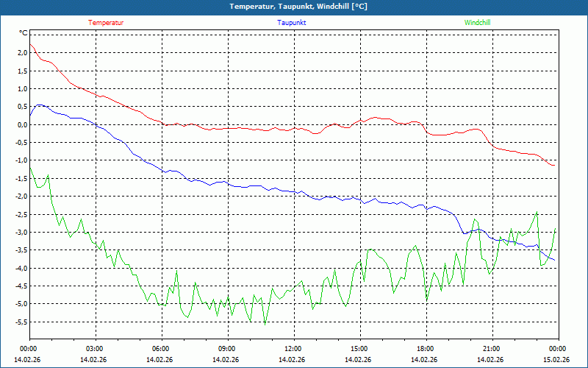Select the 18:00 time axis marker
Screen dimensions: 588x368
click(x=426, y=349)
